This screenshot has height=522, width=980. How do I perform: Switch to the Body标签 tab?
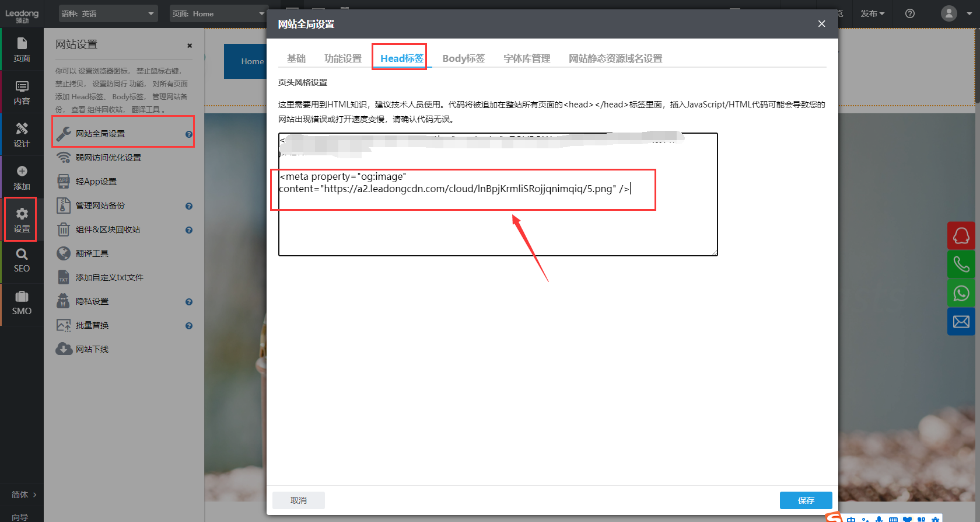(463, 58)
